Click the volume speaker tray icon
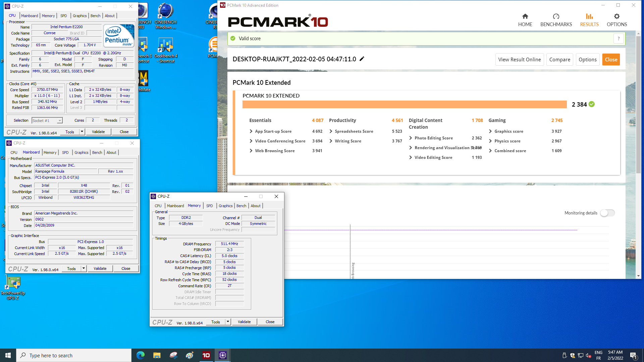 click(x=588, y=356)
